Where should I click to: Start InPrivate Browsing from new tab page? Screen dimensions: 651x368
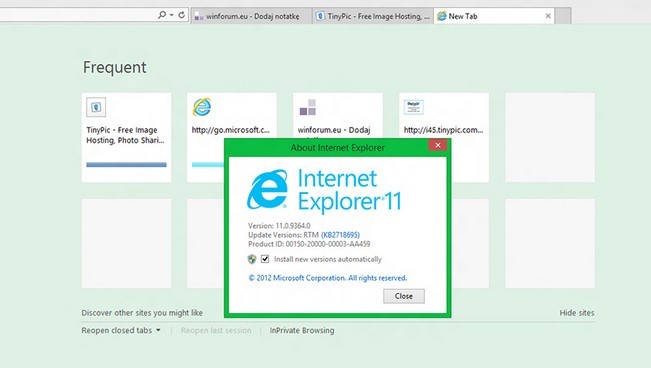302,331
